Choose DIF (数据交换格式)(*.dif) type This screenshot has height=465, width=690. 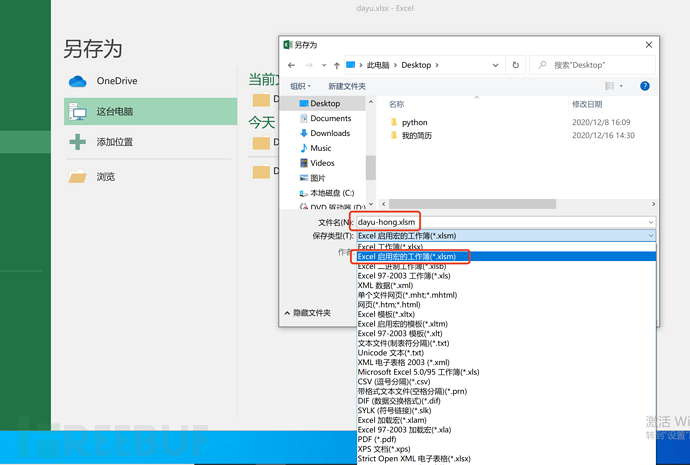506,401
